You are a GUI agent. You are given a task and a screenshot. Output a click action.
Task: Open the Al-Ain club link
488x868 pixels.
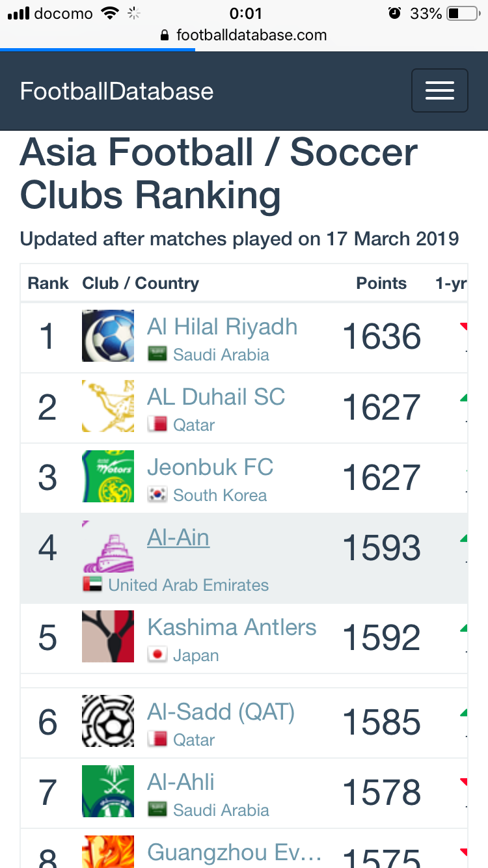tap(178, 537)
